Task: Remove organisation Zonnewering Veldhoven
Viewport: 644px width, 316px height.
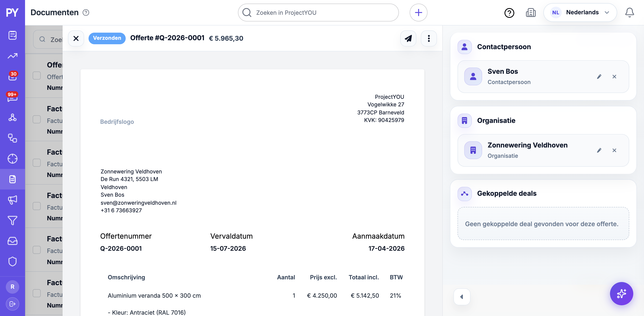Action: tap(614, 150)
